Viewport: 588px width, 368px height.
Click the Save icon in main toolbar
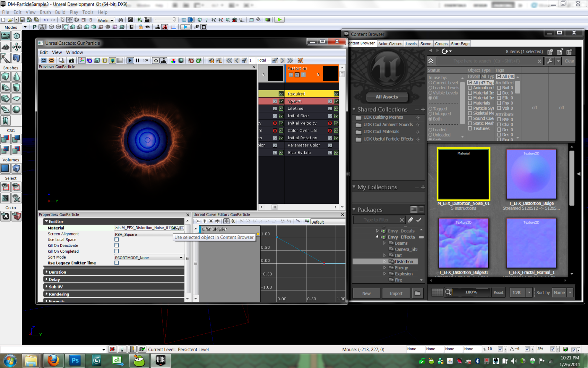click(x=22, y=20)
